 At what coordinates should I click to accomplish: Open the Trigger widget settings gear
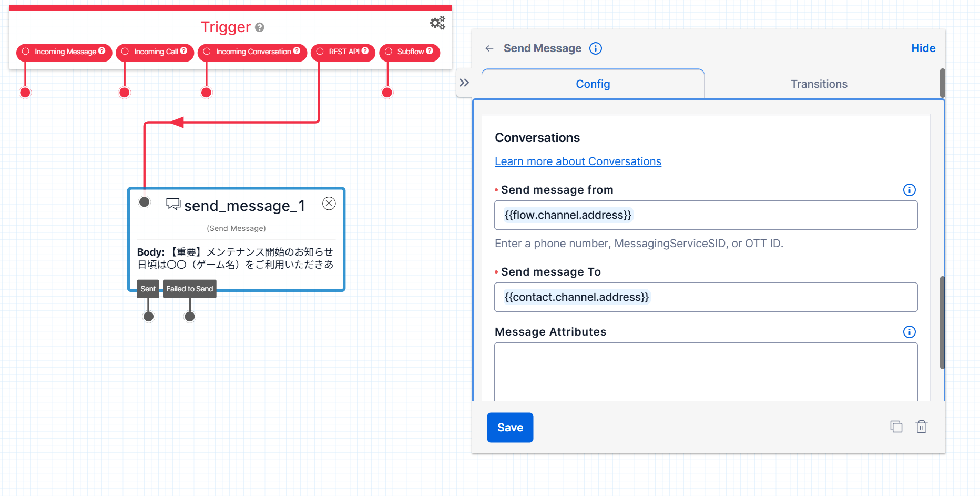click(437, 23)
